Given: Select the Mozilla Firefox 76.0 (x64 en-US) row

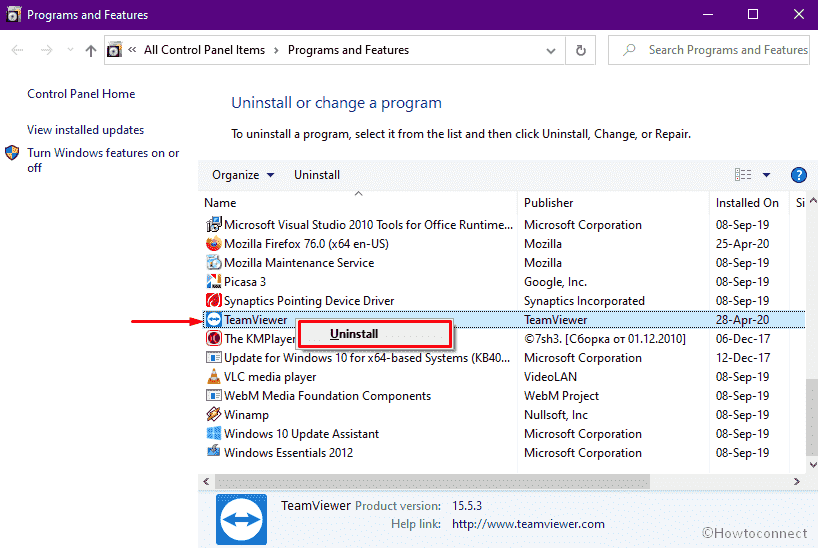Looking at the screenshot, I should [x=503, y=244].
